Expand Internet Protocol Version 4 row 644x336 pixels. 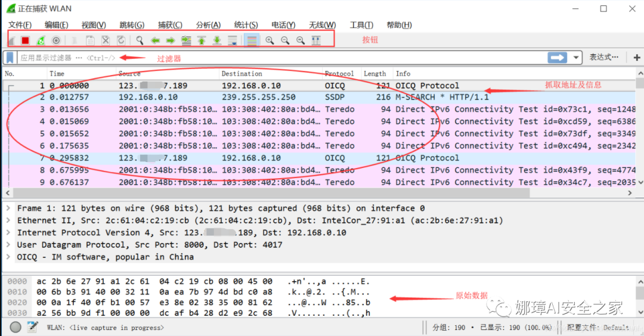coord(8,232)
